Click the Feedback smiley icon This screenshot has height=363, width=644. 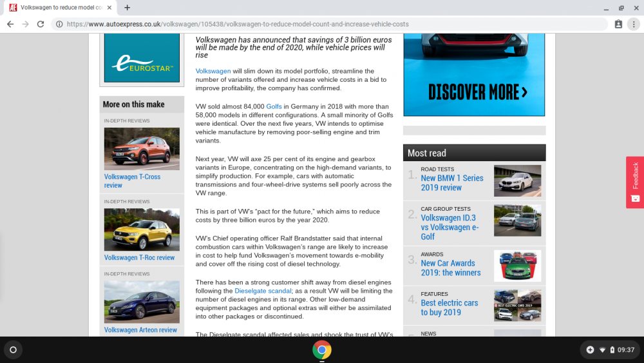tap(636, 199)
